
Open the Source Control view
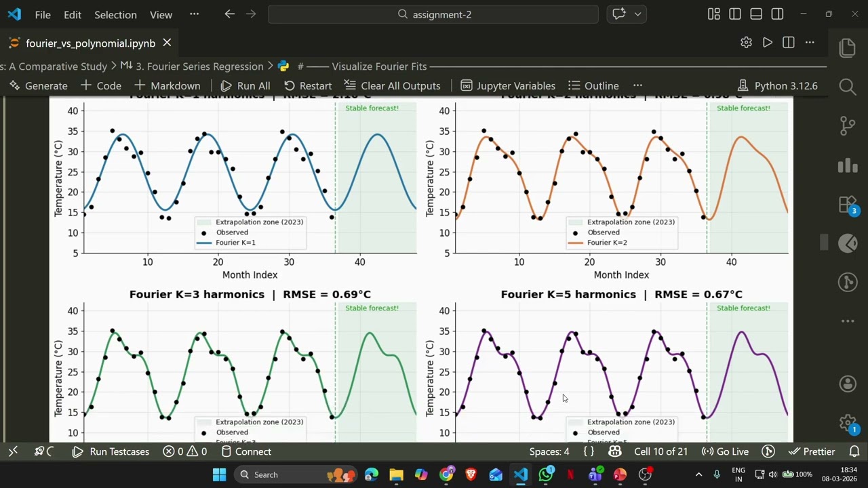pos(848,125)
